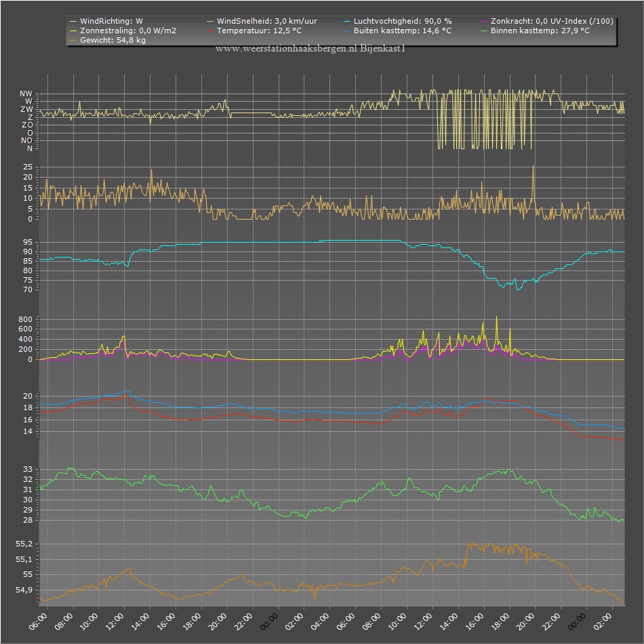
Task: Select the WindSnelheid: 3,0 km/uur legend entry
Action: [262, 21]
